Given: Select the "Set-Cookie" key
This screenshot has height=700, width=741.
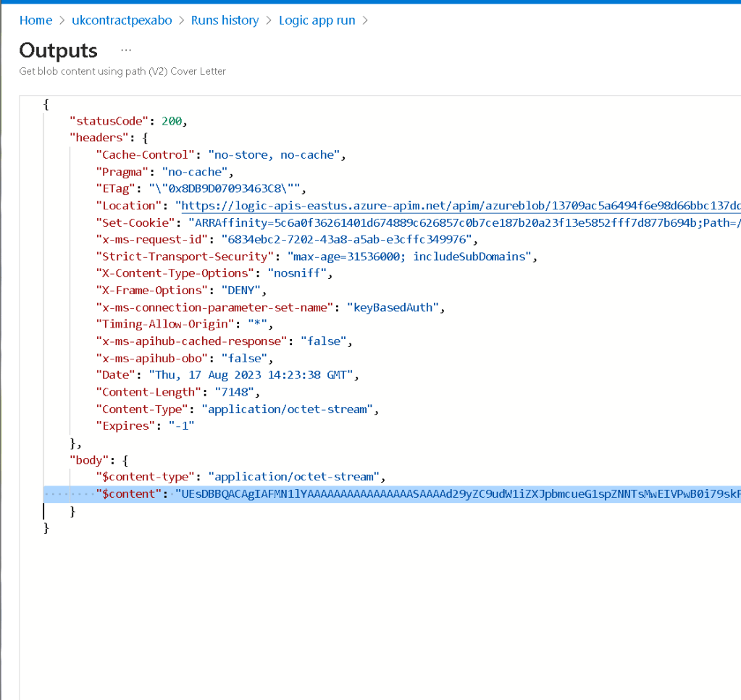Looking at the screenshot, I should tap(135, 222).
